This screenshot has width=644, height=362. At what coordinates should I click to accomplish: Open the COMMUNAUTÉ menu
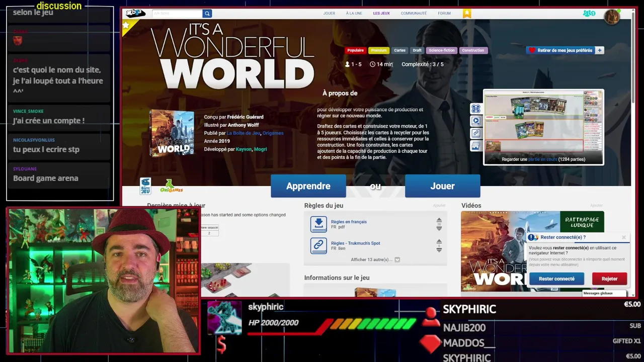[414, 14]
